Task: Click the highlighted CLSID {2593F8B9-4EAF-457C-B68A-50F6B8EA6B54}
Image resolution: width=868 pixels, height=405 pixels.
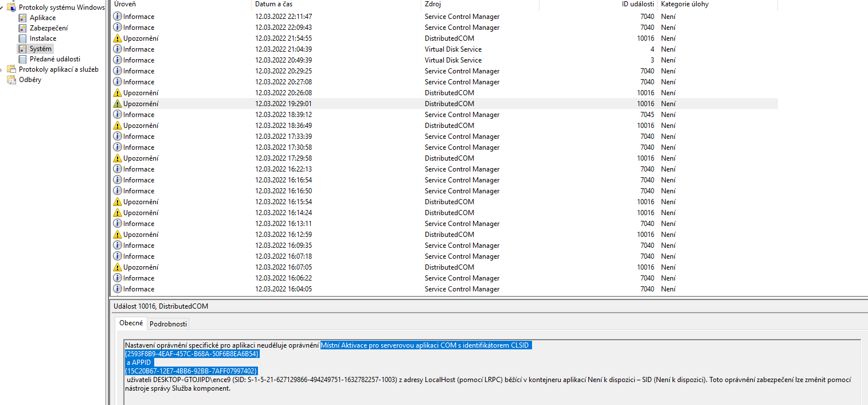Action: 192,354
